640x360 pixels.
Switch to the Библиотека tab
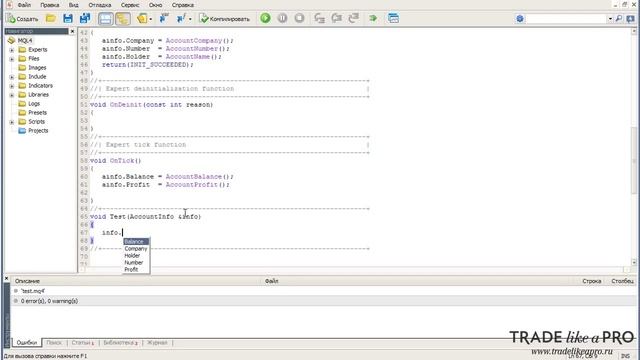coord(120,342)
